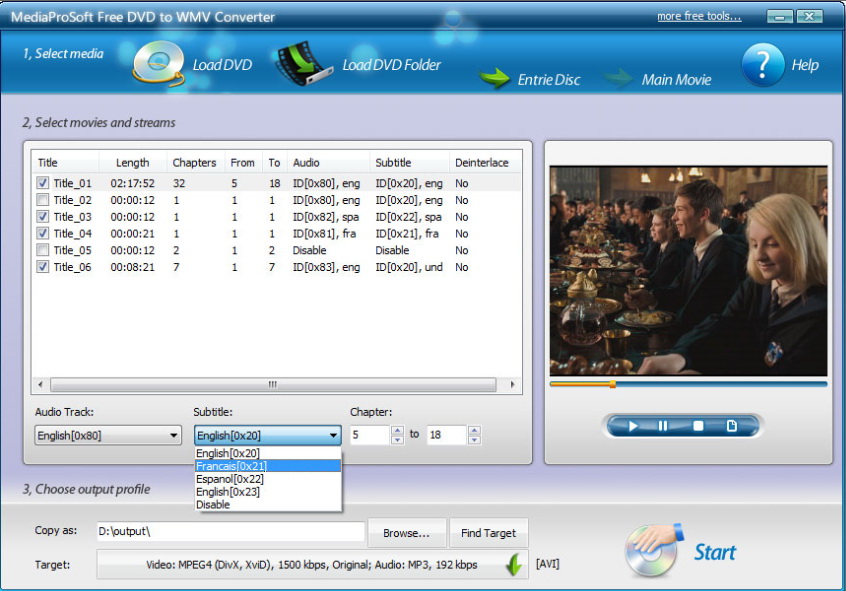Click the Find Target button
The image size is (846, 591).
488,533
